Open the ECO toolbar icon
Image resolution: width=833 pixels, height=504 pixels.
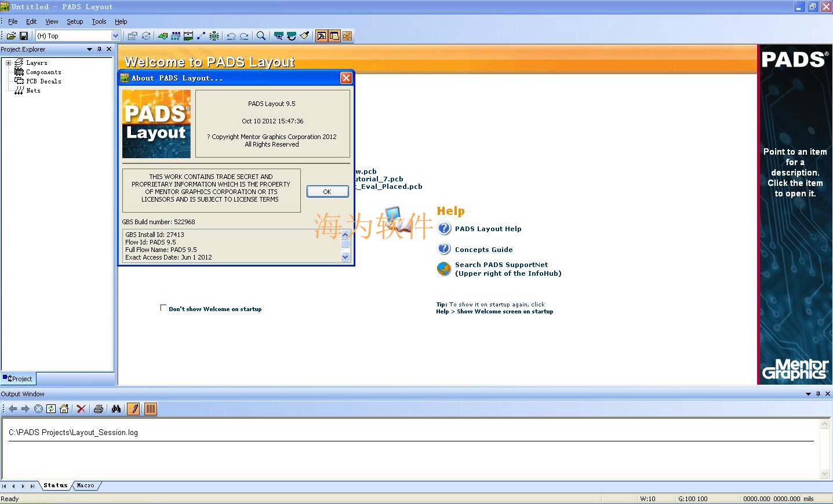tap(201, 36)
